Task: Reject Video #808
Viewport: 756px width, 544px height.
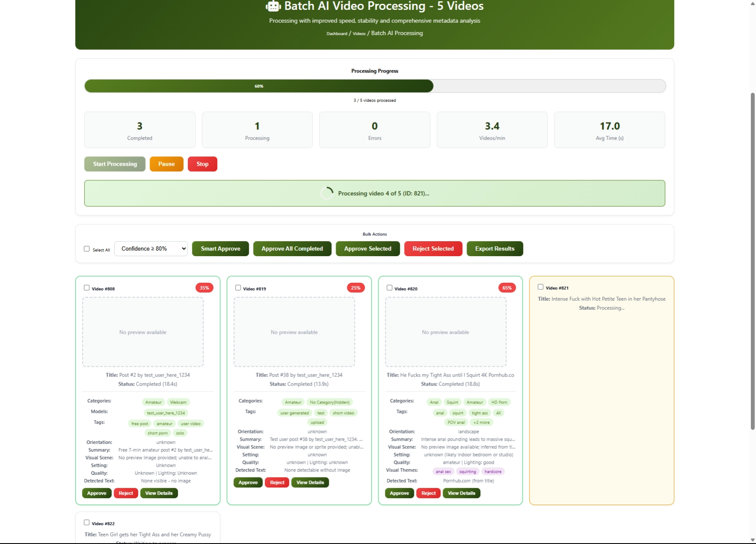Action: (126, 493)
